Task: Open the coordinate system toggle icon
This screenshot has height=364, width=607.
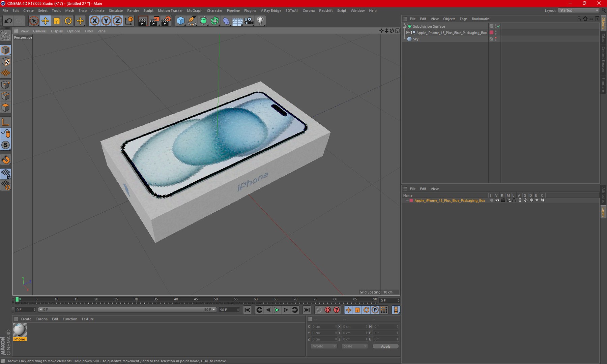Action: click(129, 21)
